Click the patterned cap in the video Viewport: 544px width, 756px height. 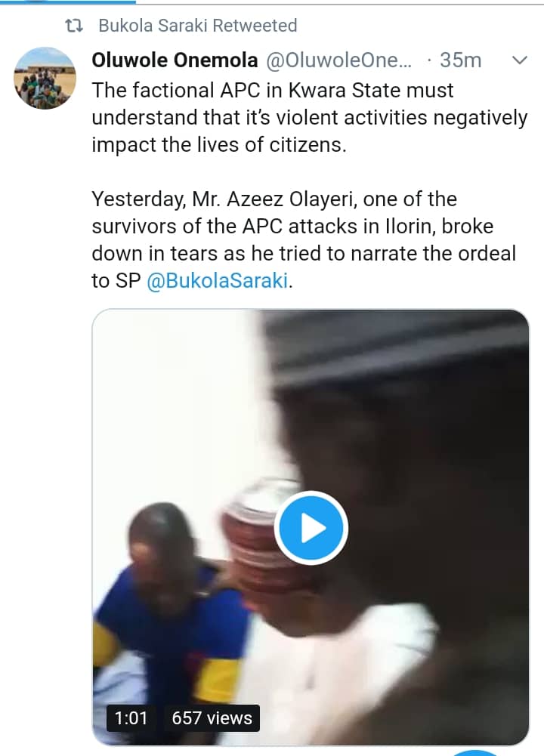pos(257,521)
